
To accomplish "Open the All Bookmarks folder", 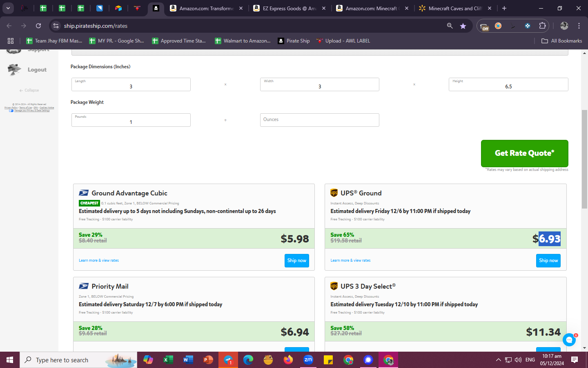I will coord(562,41).
